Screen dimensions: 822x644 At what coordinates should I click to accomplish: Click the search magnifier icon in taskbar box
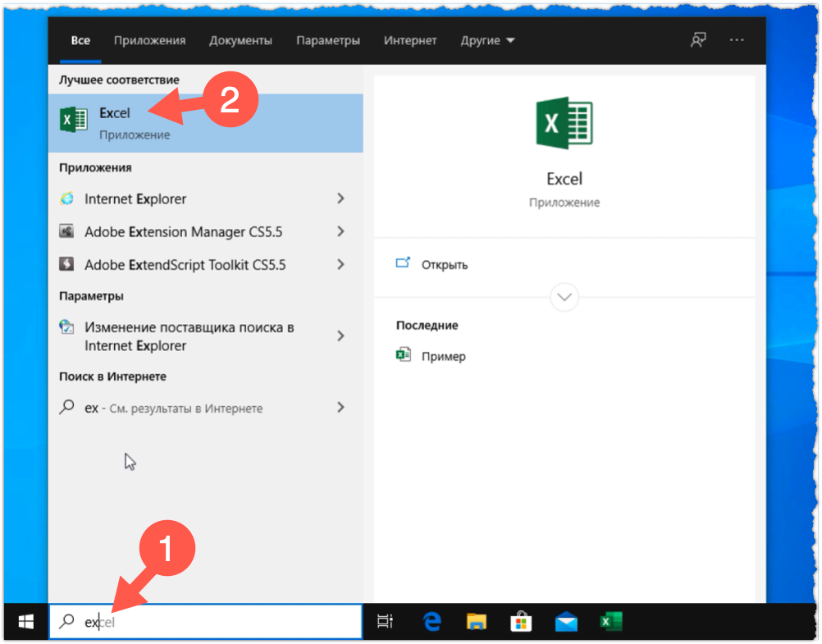(66, 622)
